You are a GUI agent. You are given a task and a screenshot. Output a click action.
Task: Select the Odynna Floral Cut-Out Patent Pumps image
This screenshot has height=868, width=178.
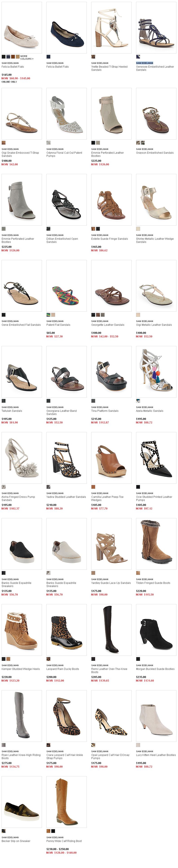click(x=66, y=114)
